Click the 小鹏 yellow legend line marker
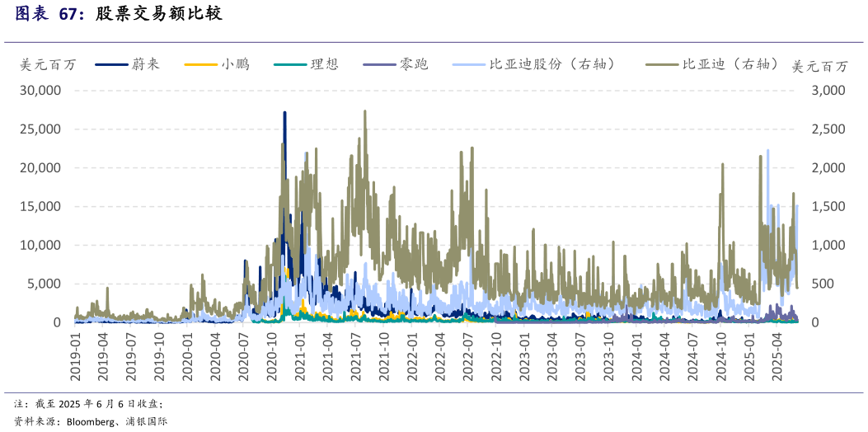 (x=200, y=64)
